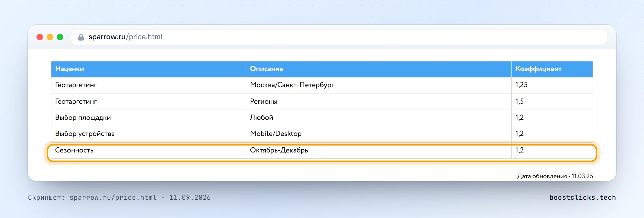Click the Описание column header
This screenshot has width=644, height=218.
379,69
